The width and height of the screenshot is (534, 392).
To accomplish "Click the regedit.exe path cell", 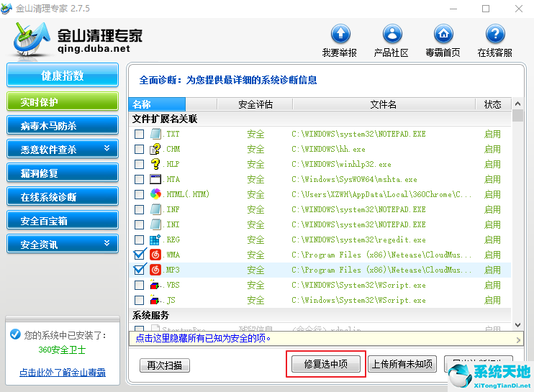I will tap(358, 240).
